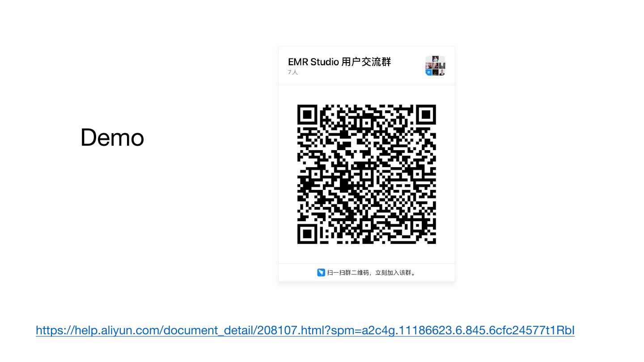
Task: Click the bottom-right person photo in avatar collage
Action: [x=442, y=72]
